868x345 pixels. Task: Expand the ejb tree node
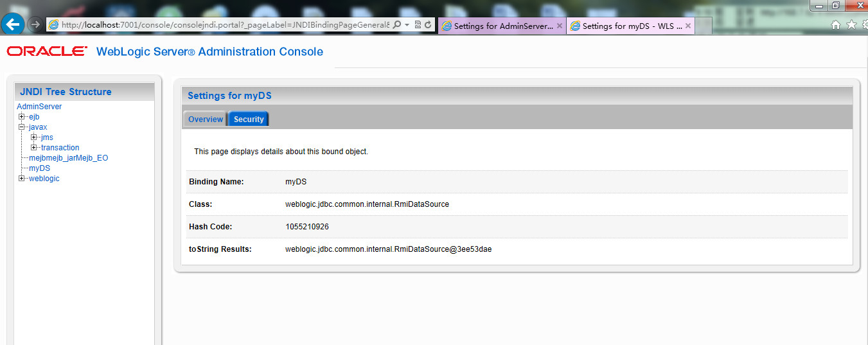(x=22, y=117)
